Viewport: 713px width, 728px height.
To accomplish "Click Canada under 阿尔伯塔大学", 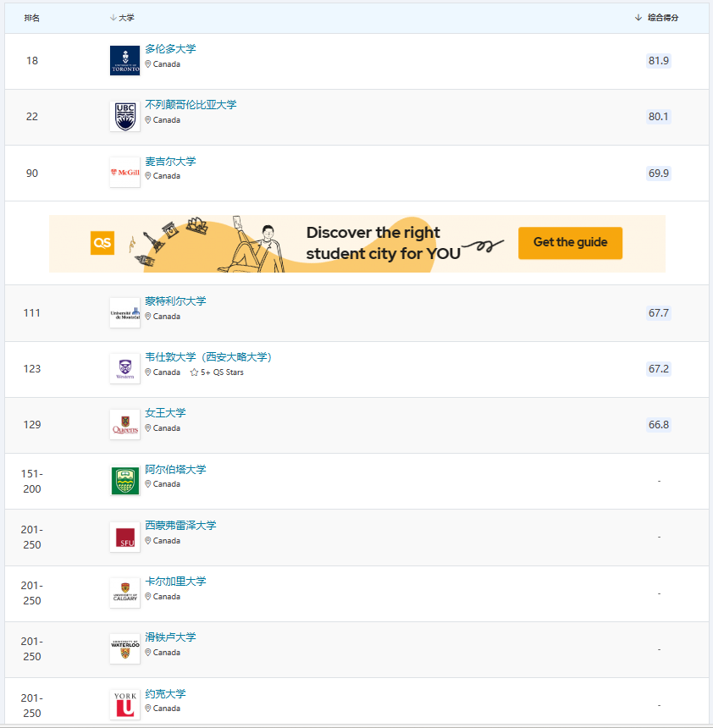I will point(167,484).
